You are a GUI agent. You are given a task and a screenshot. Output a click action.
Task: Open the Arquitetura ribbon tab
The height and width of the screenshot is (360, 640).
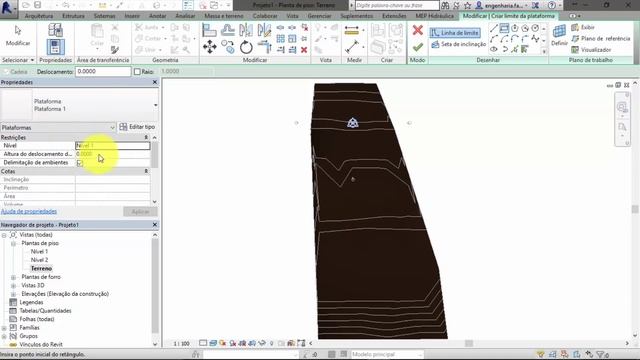point(39,16)
